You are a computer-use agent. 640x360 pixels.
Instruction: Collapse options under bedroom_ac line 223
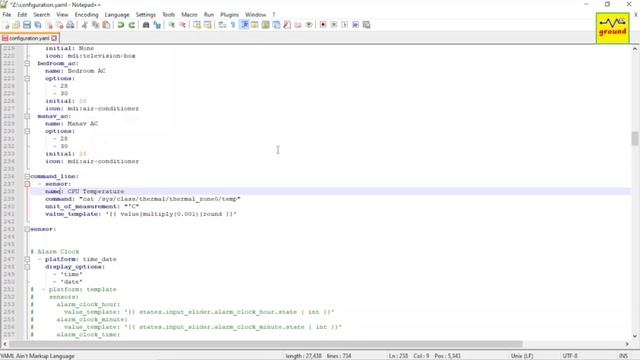27,78
